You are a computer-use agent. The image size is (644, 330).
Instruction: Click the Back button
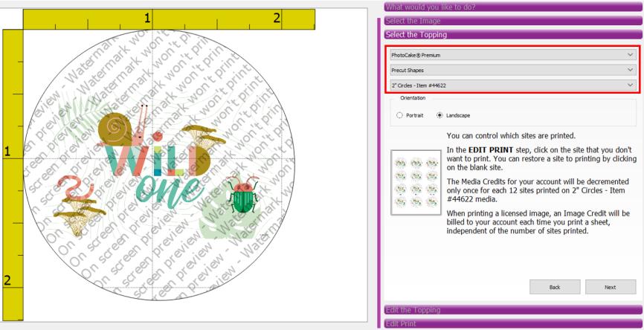555,287
